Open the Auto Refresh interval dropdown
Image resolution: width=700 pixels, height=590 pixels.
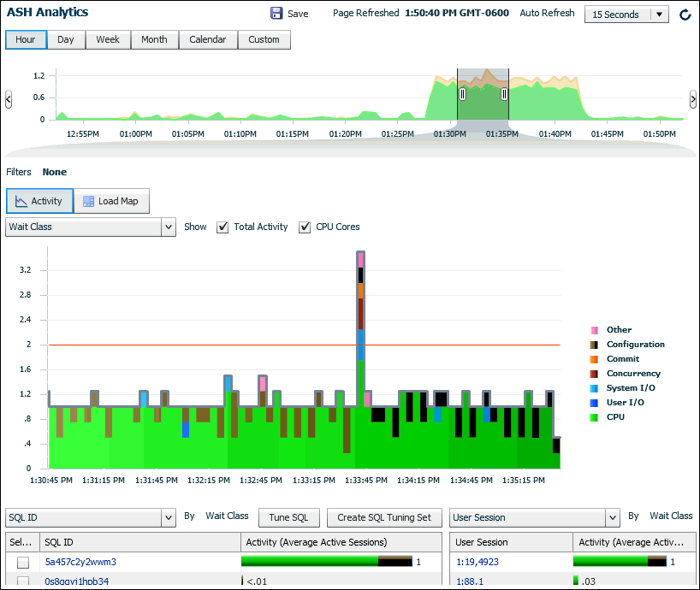(659, 15)
